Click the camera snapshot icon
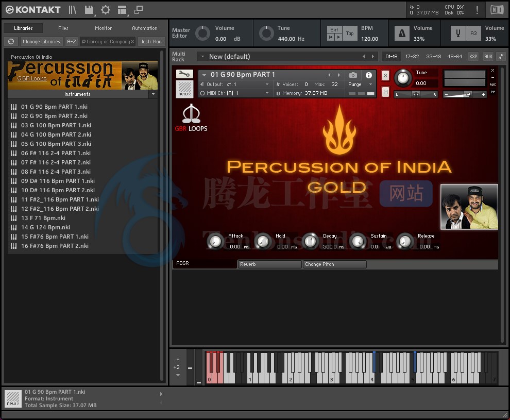 [353, 75]
